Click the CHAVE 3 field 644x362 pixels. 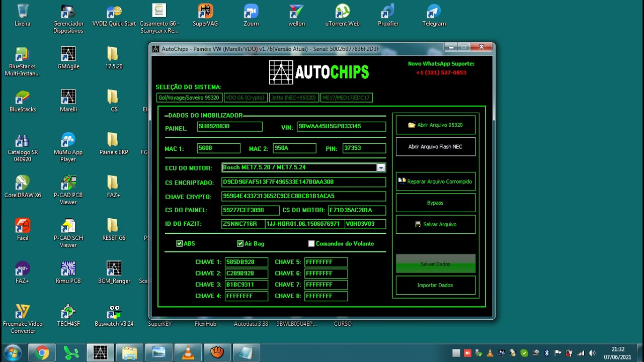(246, 285)
